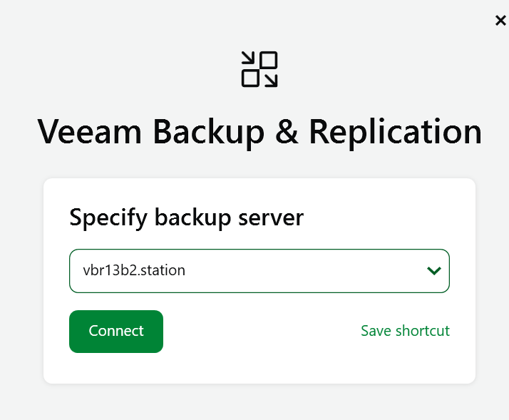Click the Save shortcut link
Viewport: 509px width, 420px height.
405,331
